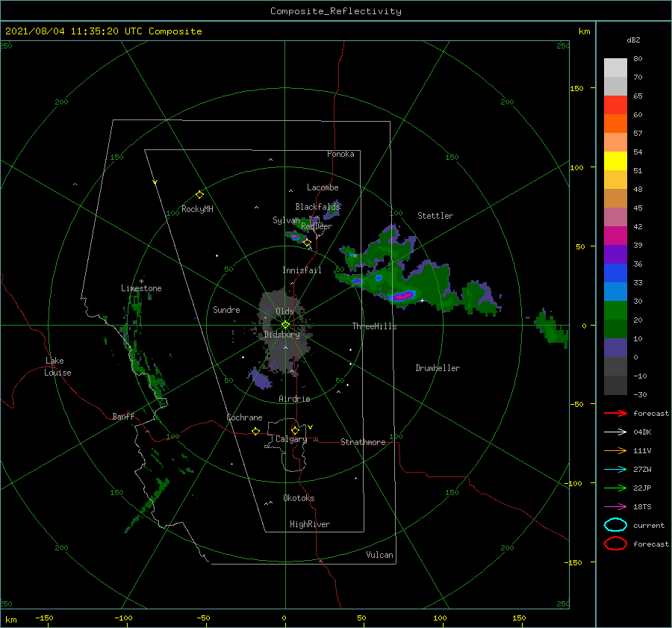Click the Innisfail city label
This screenshot has width=672, height=628.
coord(302,270)
